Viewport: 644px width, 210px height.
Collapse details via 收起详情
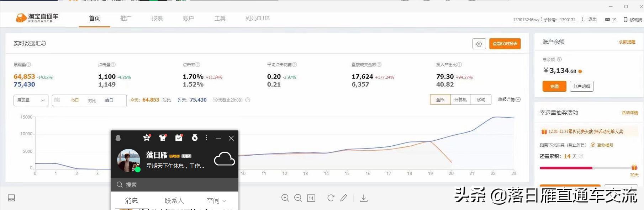(x=509, y=99)
